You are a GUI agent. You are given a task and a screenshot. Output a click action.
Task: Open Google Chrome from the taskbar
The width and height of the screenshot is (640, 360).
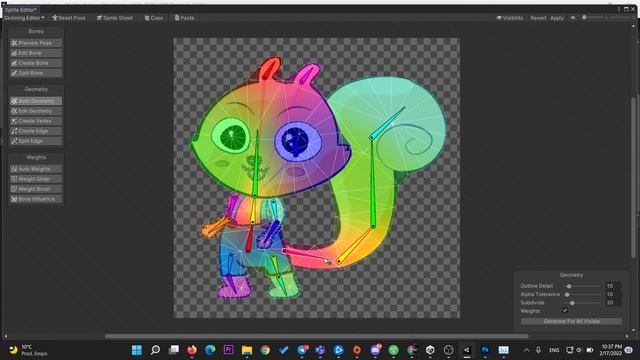pos(265,350)
